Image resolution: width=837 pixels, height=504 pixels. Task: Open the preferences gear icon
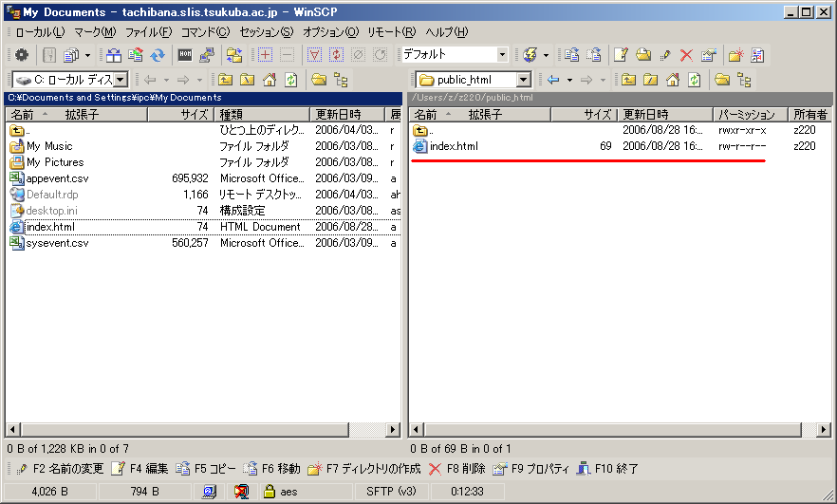point(21,54)
